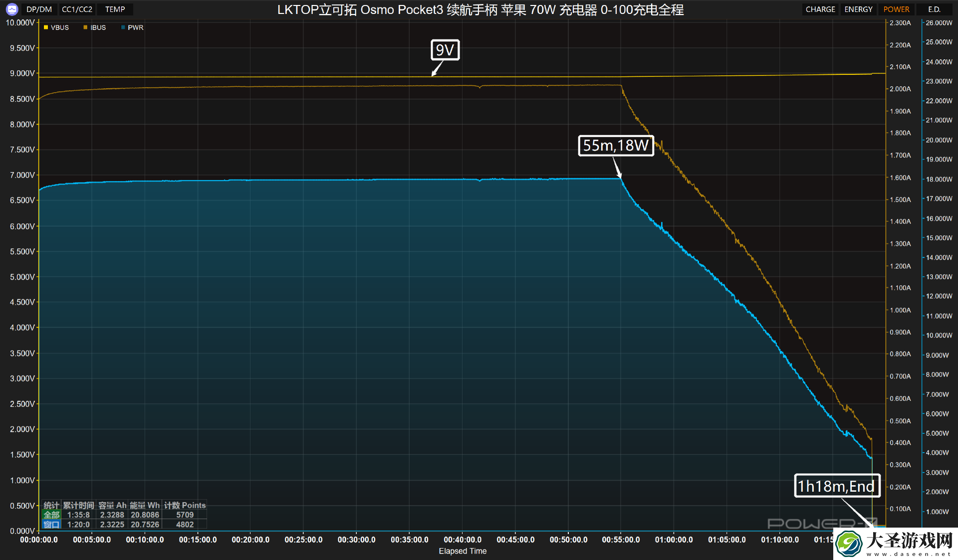
Task: Select the 全部 statistics row label
Action: click(51, 515)
